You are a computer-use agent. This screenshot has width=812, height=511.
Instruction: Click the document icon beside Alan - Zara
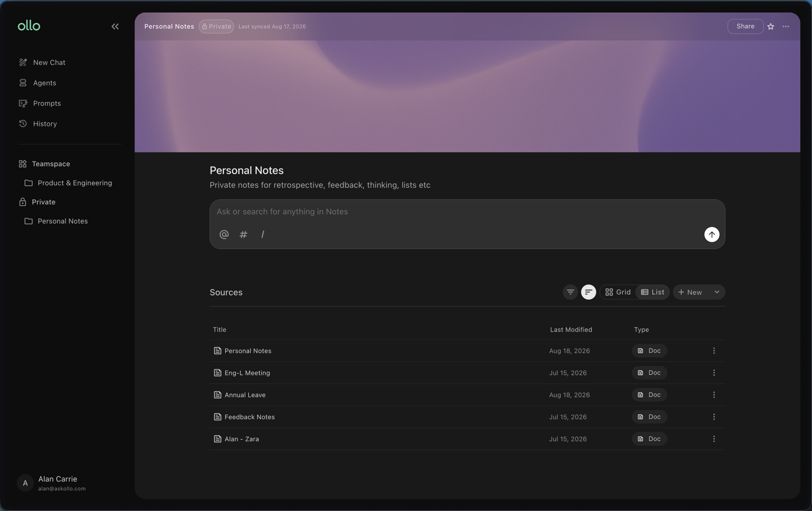pos(217,439)
